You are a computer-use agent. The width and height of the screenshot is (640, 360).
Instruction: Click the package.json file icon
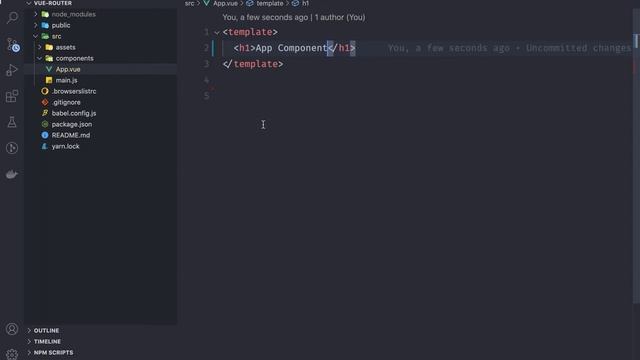[x=45, y=124]
